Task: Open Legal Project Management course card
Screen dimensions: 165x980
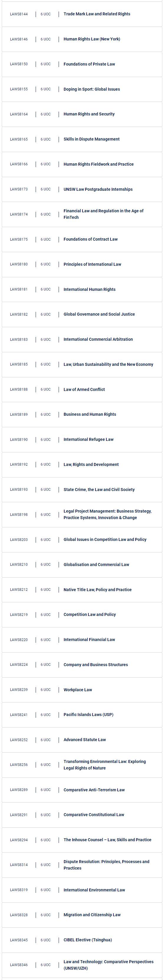Action: point(82,515)
